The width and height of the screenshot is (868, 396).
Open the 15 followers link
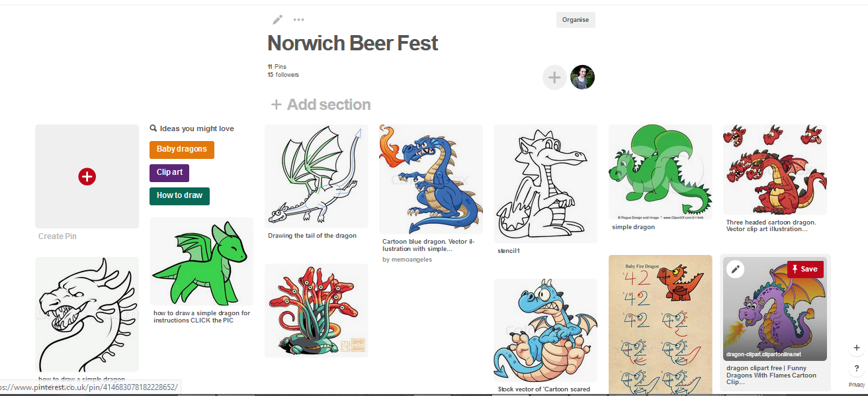point(283,75)
